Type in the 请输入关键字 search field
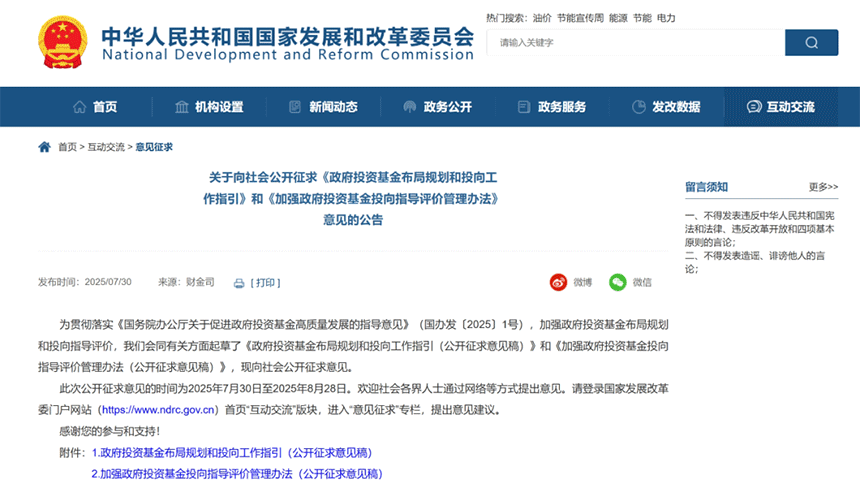The width and height of the screenshot is (860, 488). point(635,43)
